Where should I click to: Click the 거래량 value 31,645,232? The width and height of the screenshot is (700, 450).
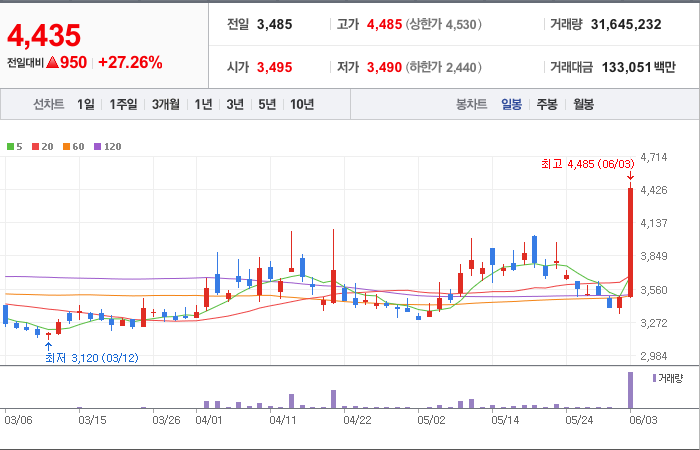[x=626, y=25]
